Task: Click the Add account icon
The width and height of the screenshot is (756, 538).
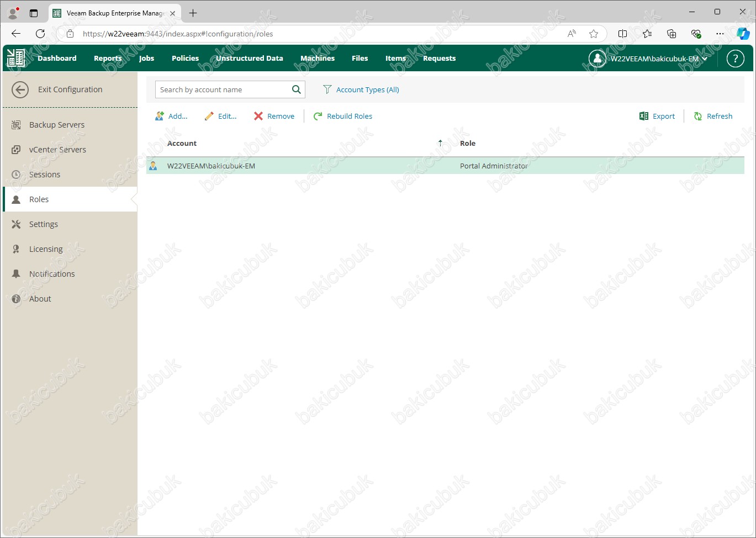Action: 160,116
